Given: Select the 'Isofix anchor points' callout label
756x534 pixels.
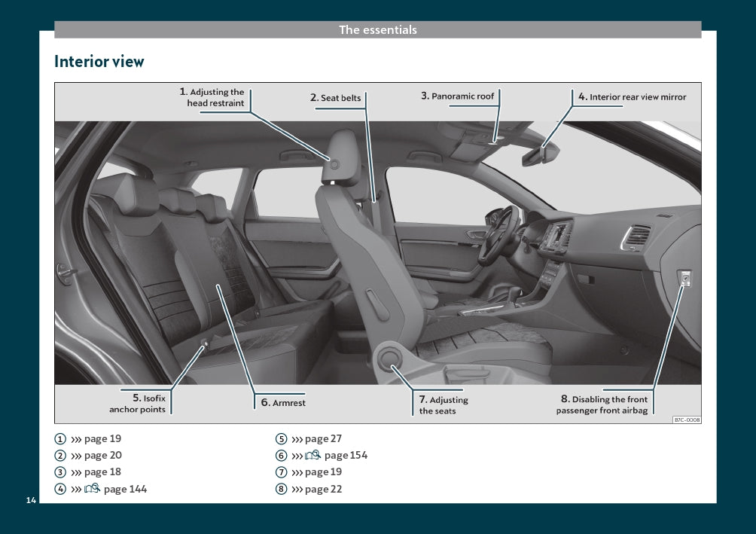Looking at the screenshot, I should [139, 404].
